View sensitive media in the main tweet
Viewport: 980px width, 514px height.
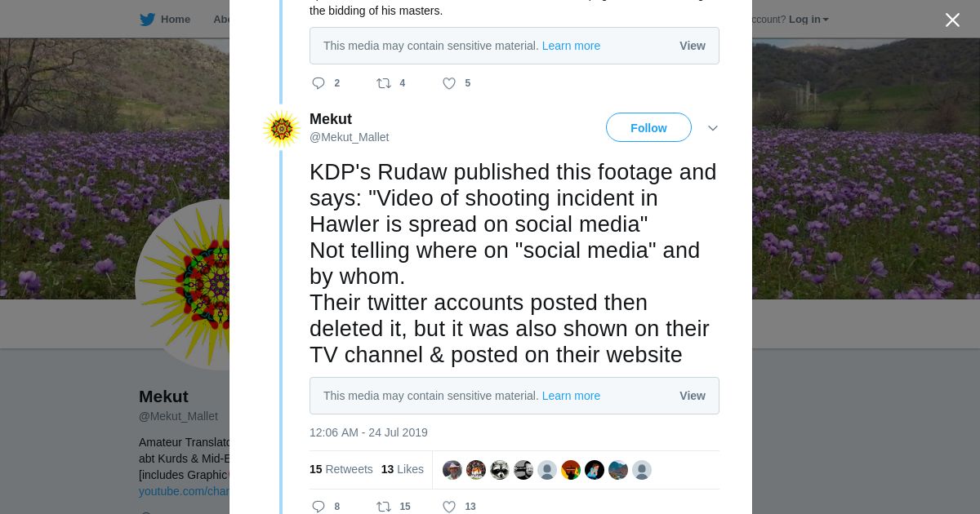692,396
